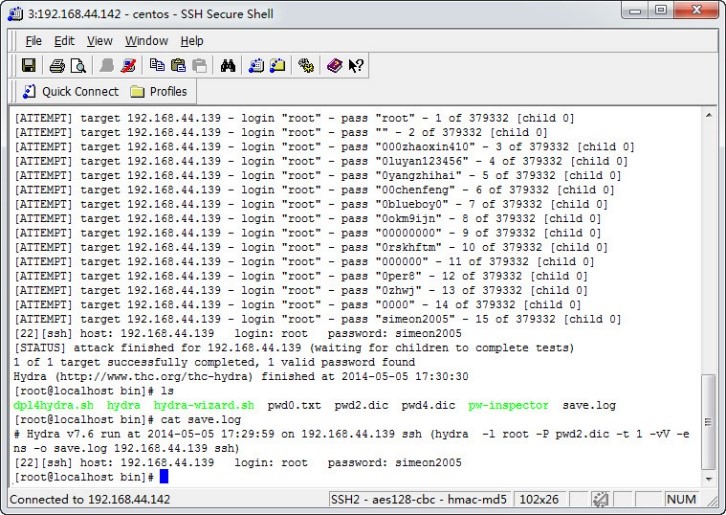Click the status bar connection icon
Viewport: 726px width, 515px height.
coord(601,499)
